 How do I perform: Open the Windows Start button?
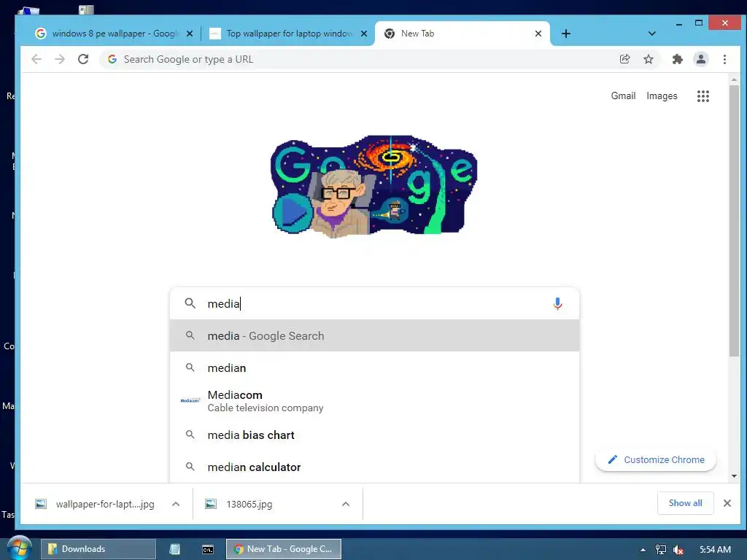click(19, 548)
